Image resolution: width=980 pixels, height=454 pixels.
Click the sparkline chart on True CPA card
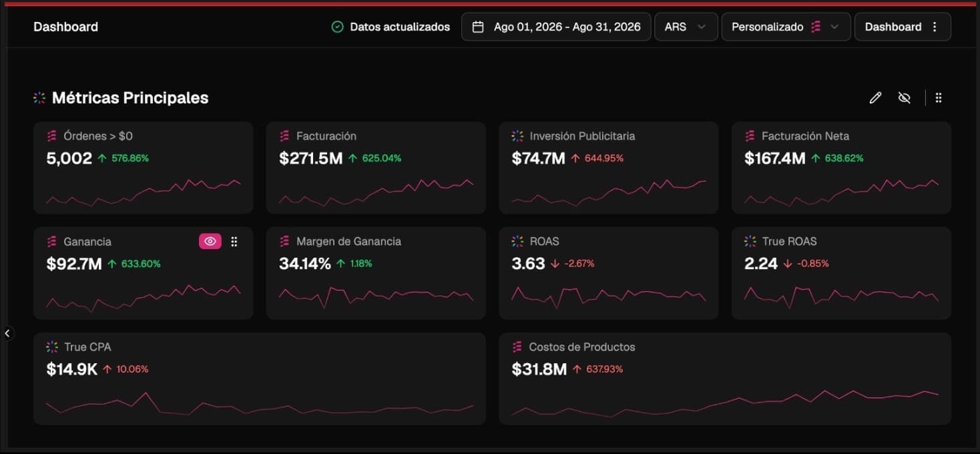[x=260, y=404]
